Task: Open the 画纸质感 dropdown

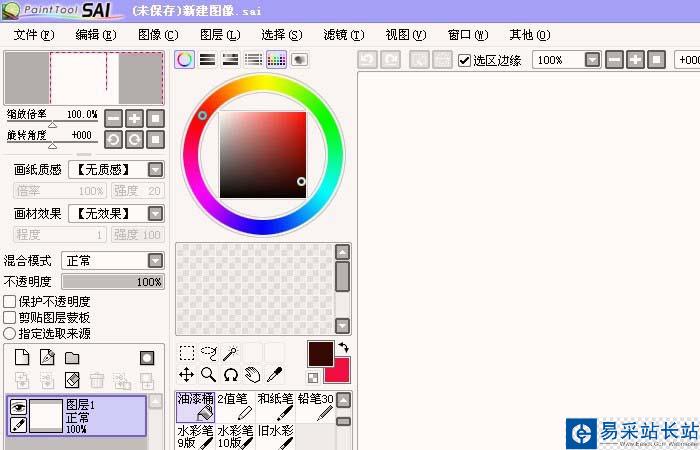Action: coord(155,170)
